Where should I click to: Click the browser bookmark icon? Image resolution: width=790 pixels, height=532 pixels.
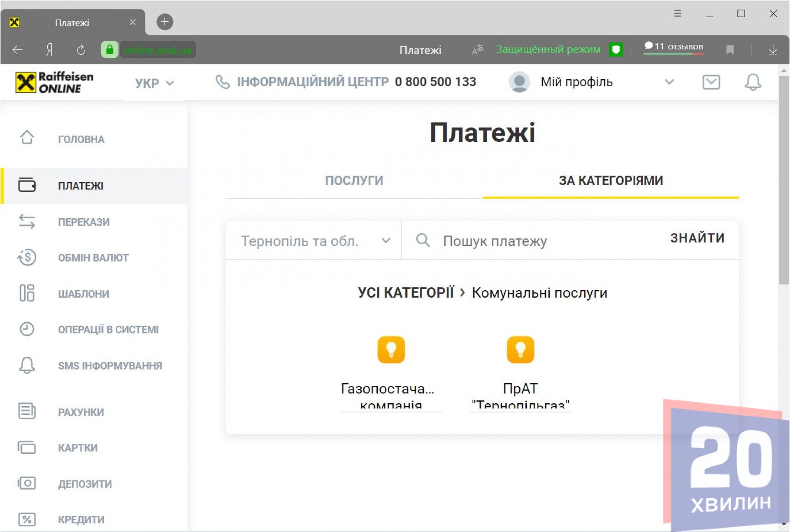pyautogui.click(x=730, y=50)
